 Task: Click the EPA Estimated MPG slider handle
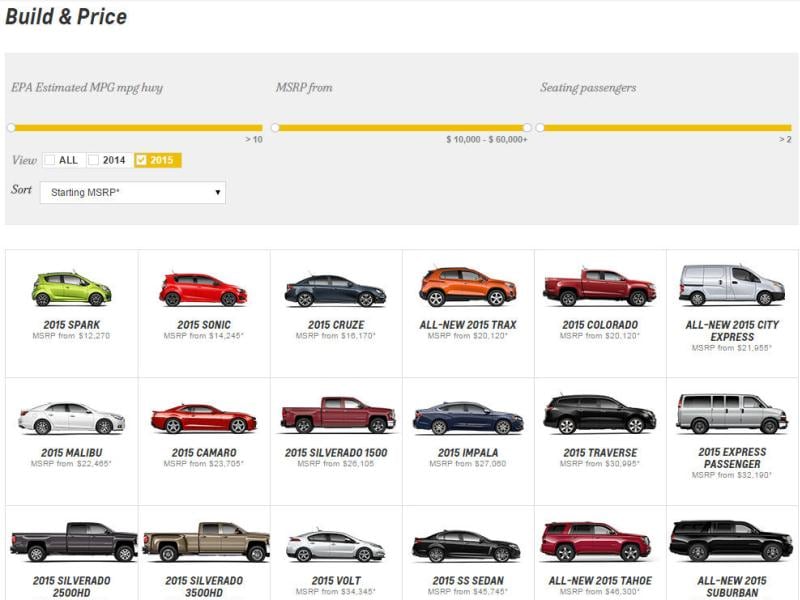coord(11,128)
